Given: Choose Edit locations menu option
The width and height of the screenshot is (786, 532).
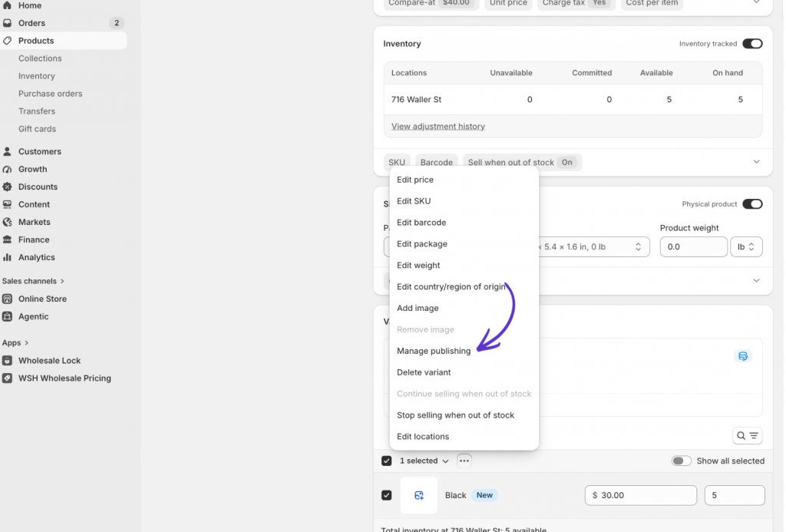Looking at the screenshot, I should coord(464,436).
